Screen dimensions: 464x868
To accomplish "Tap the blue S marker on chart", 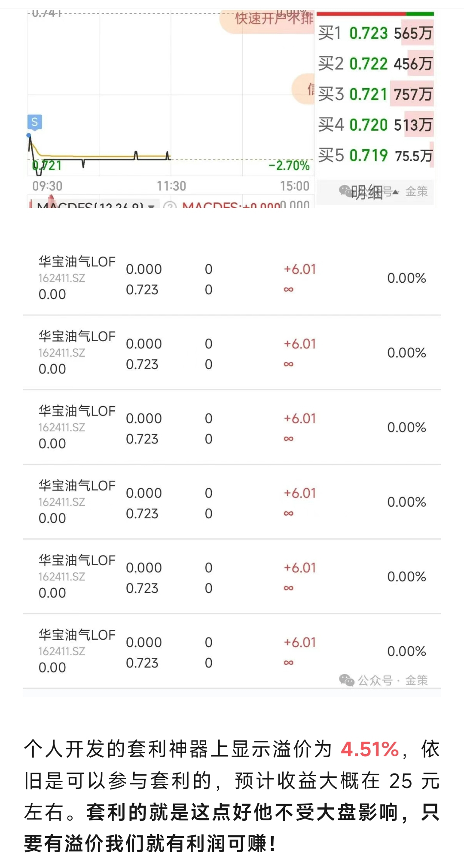I will 35,122.
